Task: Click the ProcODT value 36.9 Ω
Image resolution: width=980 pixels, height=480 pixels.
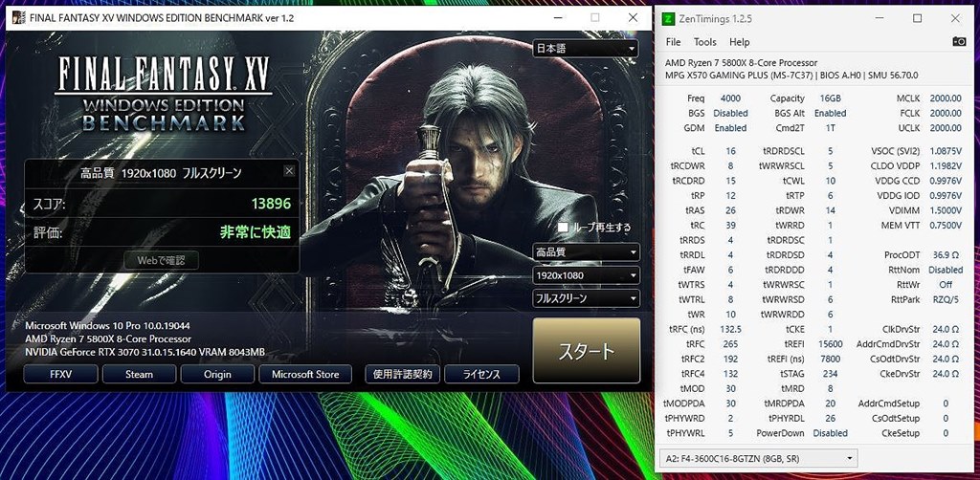Action: point(946,254)
